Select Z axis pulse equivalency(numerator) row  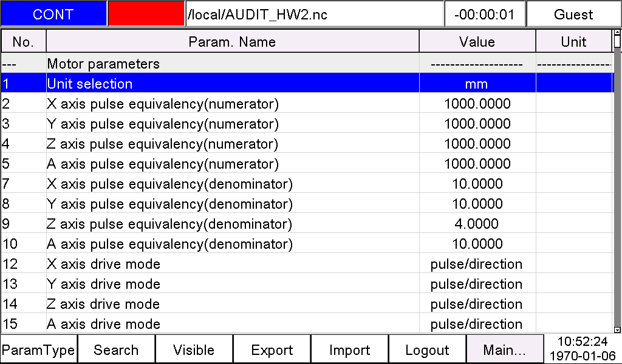click(x=307, y=143)
